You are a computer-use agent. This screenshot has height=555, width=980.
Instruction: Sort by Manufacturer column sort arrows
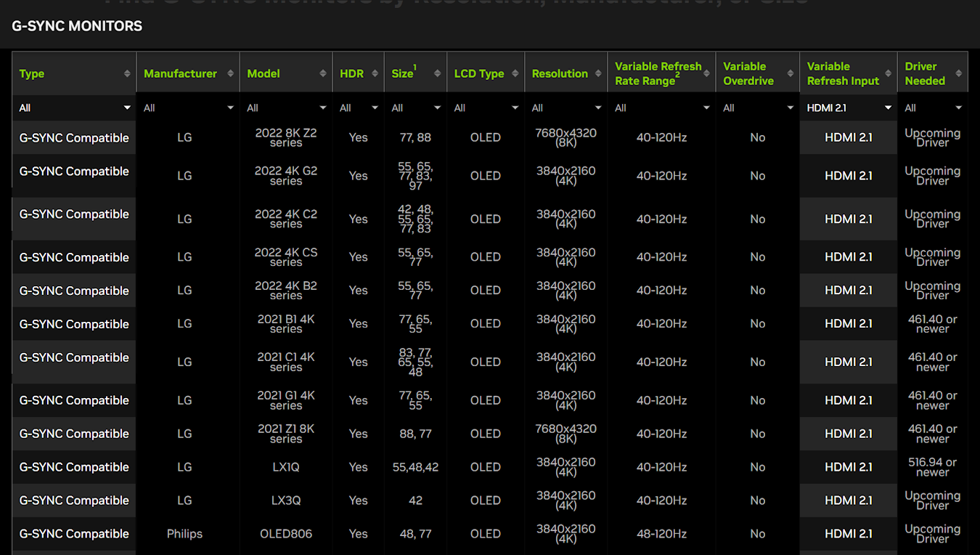(231, 73)
